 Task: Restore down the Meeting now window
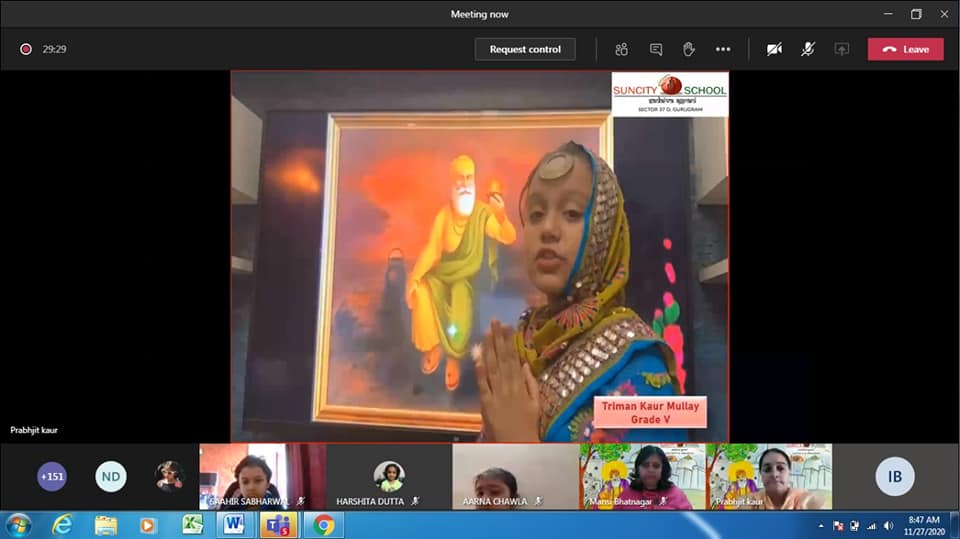(916, 13)
